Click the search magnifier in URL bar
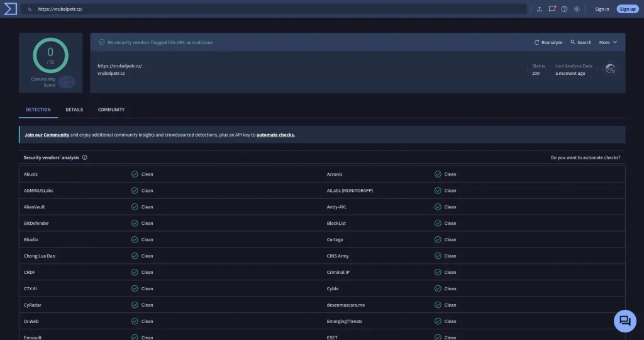644x340 pixels. tap(30, 9)
